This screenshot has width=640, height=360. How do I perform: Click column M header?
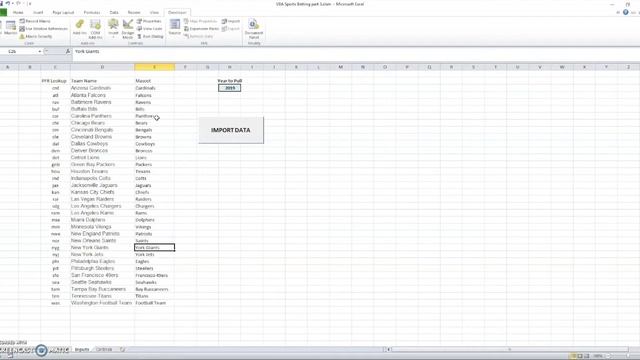point(340,67)
